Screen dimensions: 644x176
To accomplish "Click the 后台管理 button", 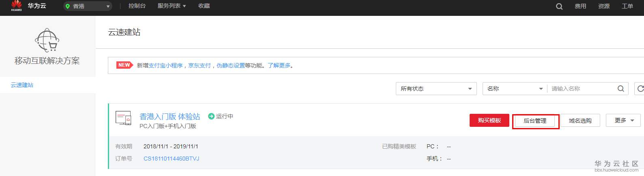I will tap(535, 121).
